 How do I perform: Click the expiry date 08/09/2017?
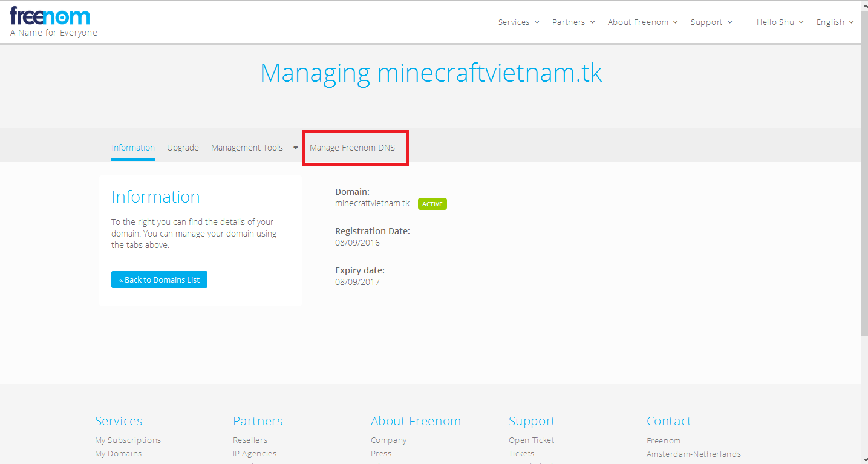[357, 282]
